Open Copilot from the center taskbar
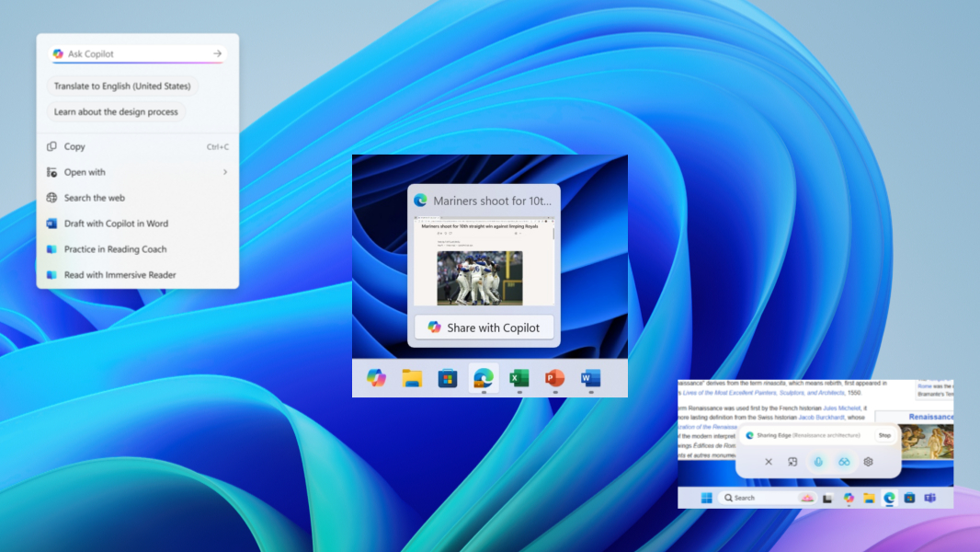This screenshot has height=552, width=980. tap(376, 379)
